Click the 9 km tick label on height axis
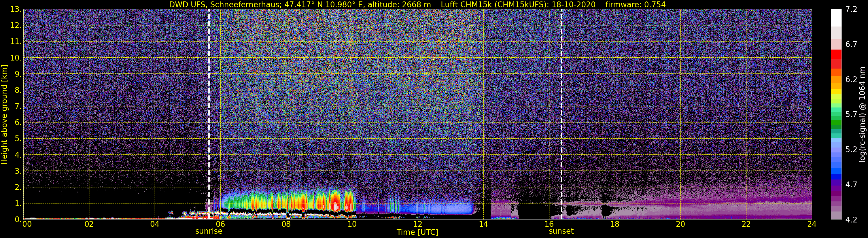 point(18,74)
